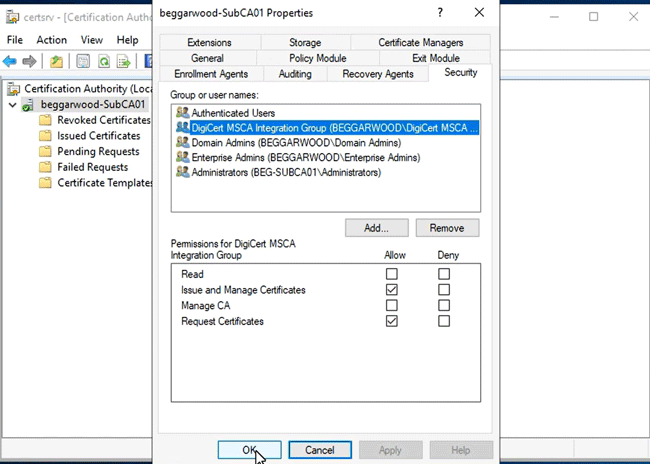Click the Refresh toolbar icon
This screenshot has height=464, width=650.
pos(102,61)
